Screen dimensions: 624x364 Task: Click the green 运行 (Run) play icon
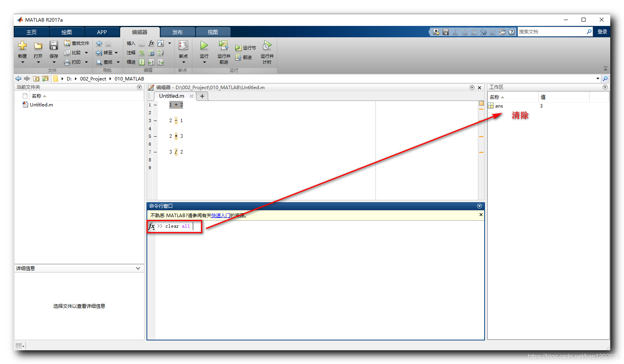pyautogui.click(x=204, y=46)
